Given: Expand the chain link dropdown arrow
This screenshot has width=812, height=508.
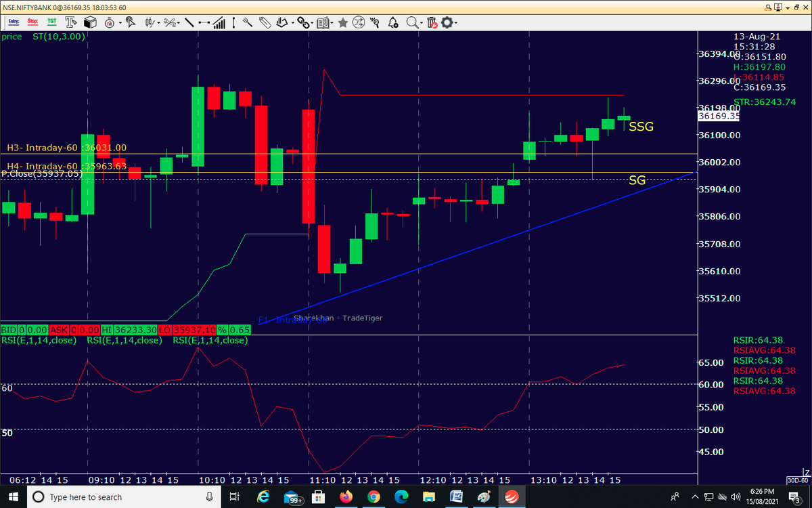Looking at the screenshot, I should pyautogui.click(x=312, y=23).
